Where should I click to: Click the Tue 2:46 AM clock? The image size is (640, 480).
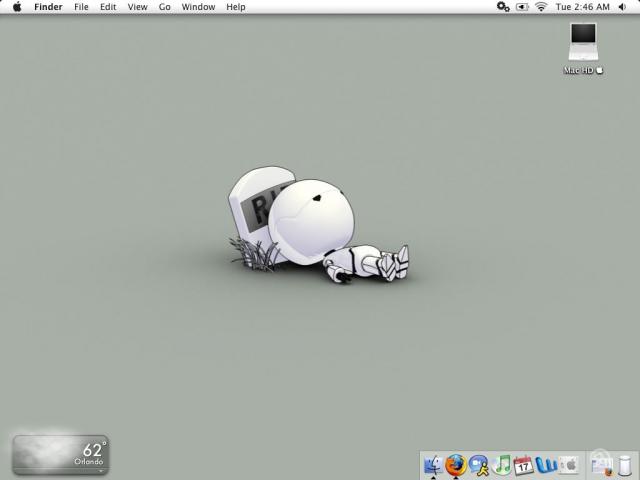click(x=582, y=7)
